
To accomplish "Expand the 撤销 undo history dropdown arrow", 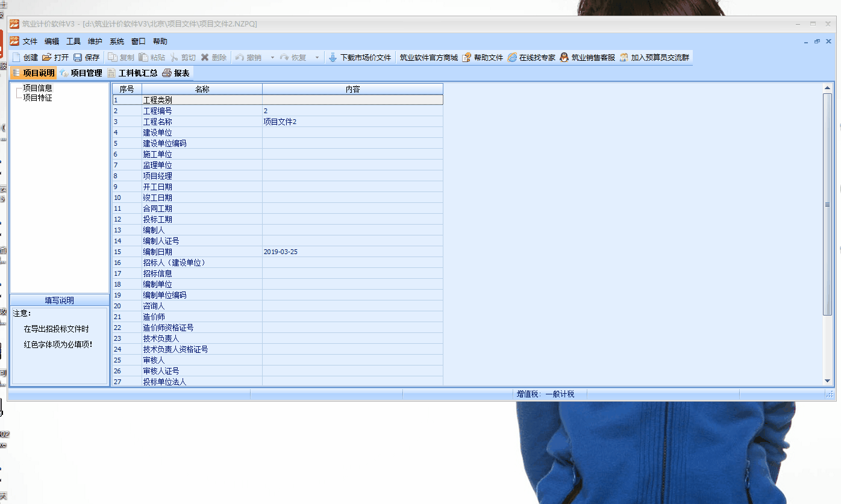I will tap(272, 58).
